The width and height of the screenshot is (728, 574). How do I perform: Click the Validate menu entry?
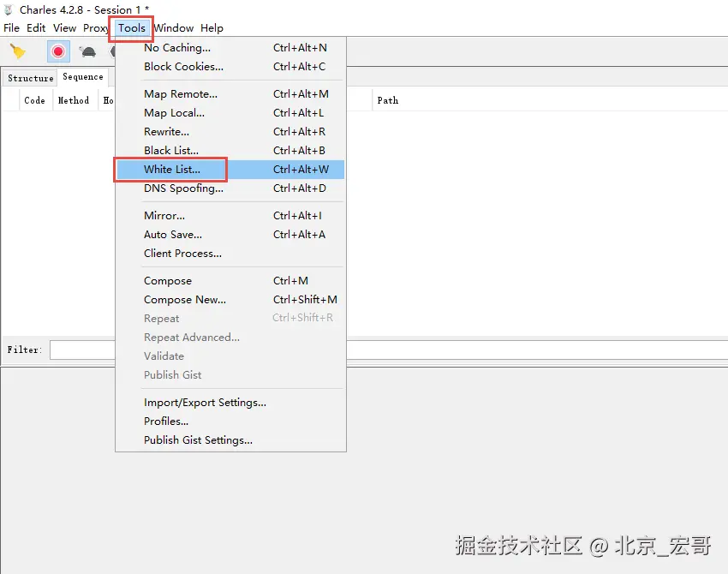[x=230, y=356]
